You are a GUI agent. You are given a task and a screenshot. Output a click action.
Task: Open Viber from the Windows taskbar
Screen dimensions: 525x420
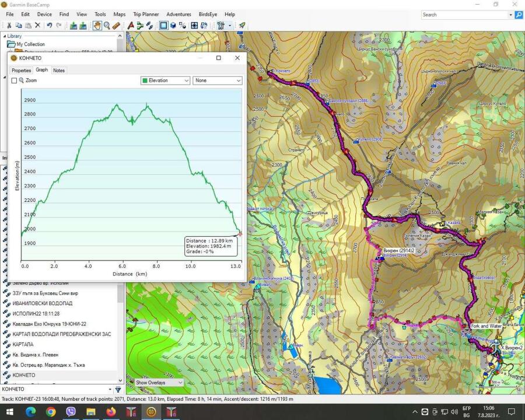click(71, 411)
